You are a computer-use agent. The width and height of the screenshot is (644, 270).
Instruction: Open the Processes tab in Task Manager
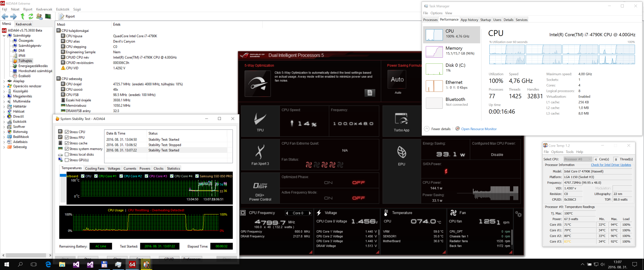click(x=430, y=20)
